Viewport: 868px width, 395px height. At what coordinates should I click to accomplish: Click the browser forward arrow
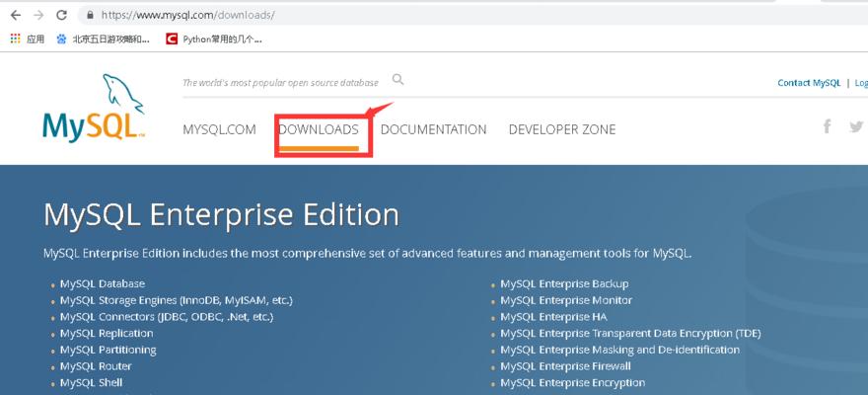(38, 15)
